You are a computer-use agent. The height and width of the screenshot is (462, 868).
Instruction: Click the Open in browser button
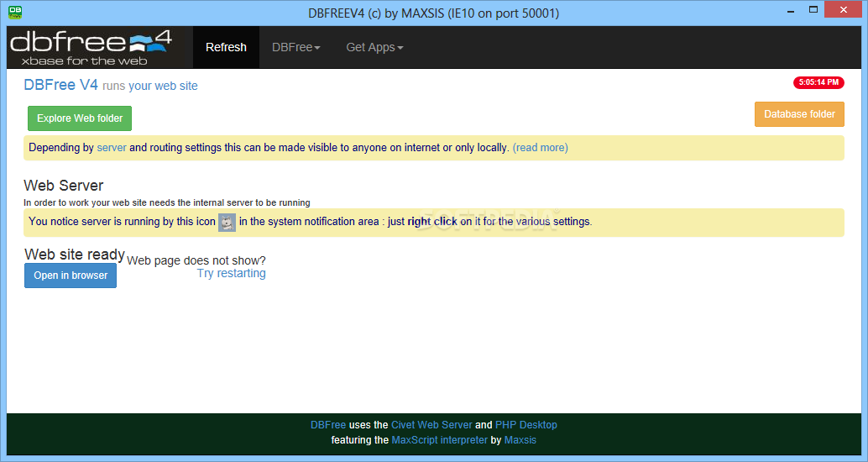(x=71, y=276)
